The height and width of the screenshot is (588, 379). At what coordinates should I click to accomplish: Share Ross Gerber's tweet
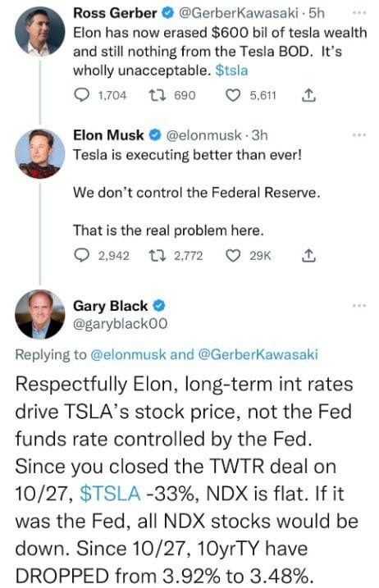(x=308, y=95)
